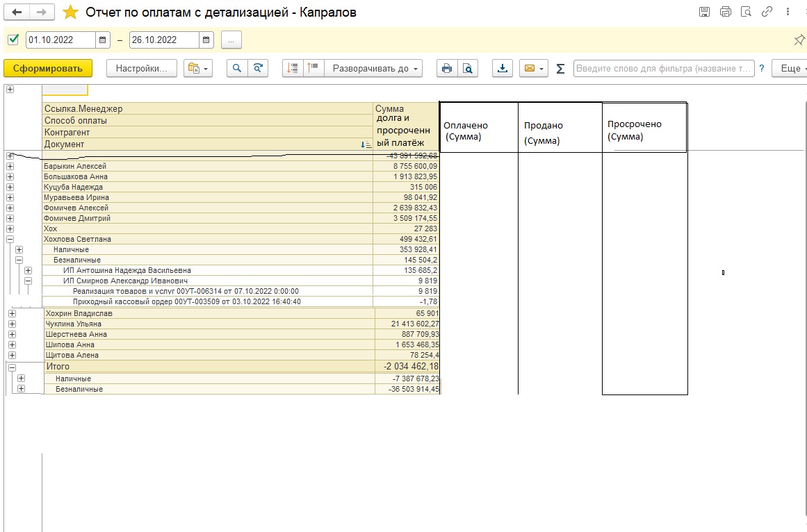Open the Разворачивать до dropdown

[375, 69]
